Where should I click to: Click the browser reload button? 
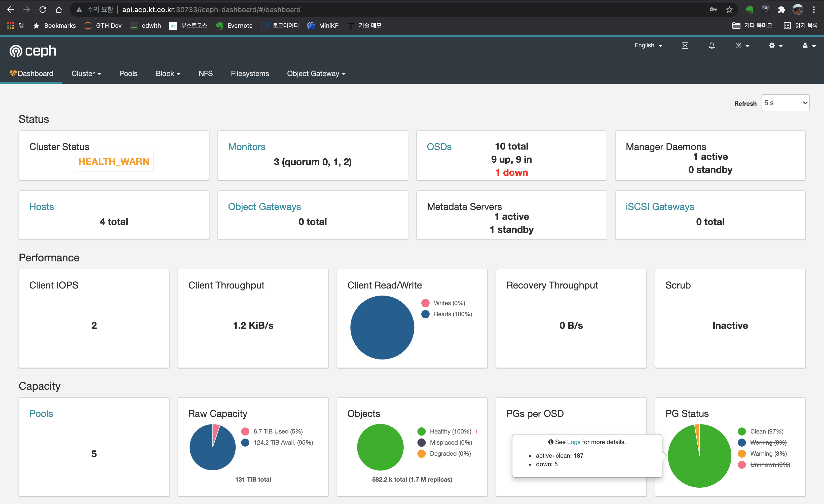click(43, 9)
